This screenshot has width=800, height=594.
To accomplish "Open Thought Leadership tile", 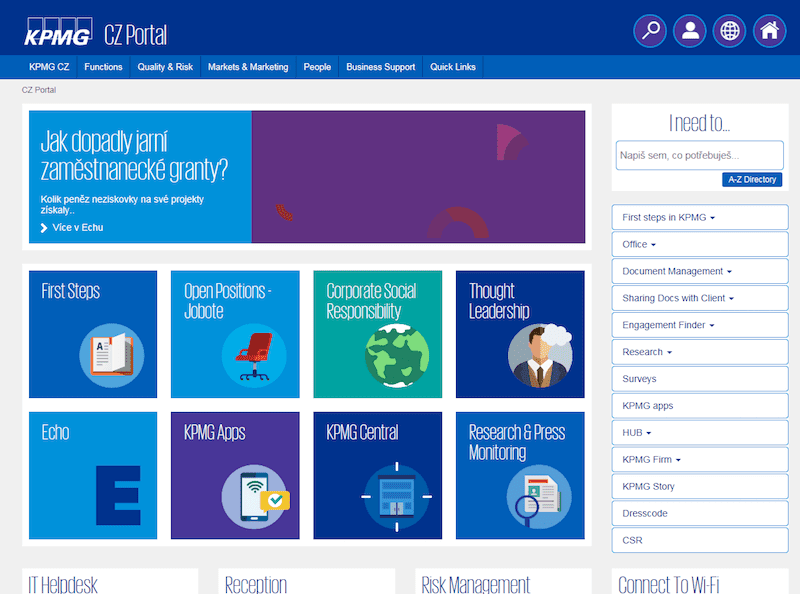I will [520, 334].
